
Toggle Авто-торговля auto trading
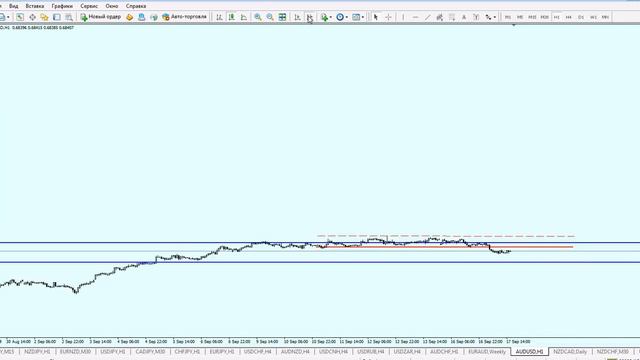[x=184, y=17]
